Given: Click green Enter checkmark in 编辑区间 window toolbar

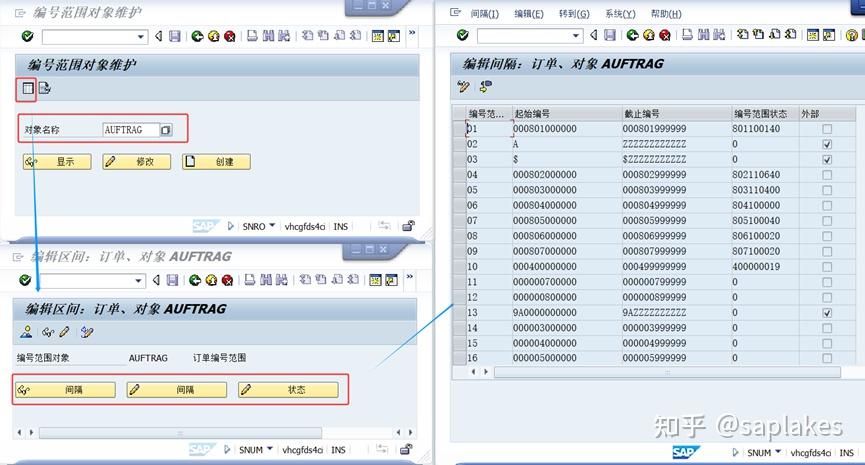Looking at the screenshot, I should click(25, 280).
